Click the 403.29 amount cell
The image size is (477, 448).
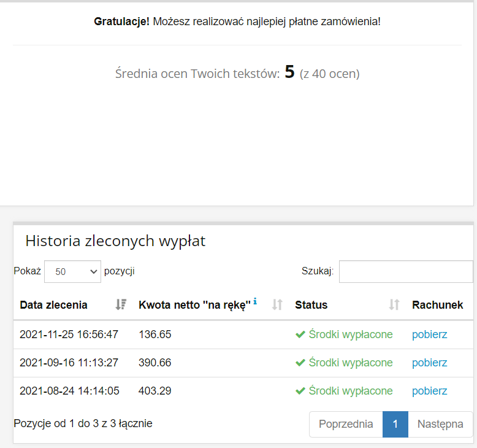155,391
